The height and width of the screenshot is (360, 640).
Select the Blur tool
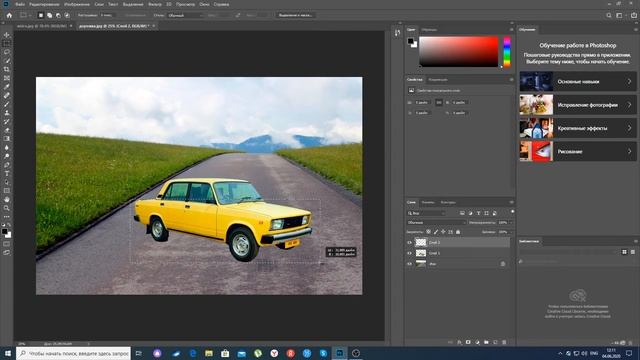[x=7, y=147]
